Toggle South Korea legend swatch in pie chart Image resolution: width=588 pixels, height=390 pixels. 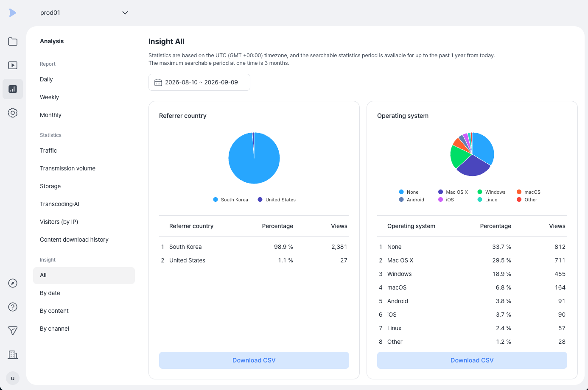(216, 200)
